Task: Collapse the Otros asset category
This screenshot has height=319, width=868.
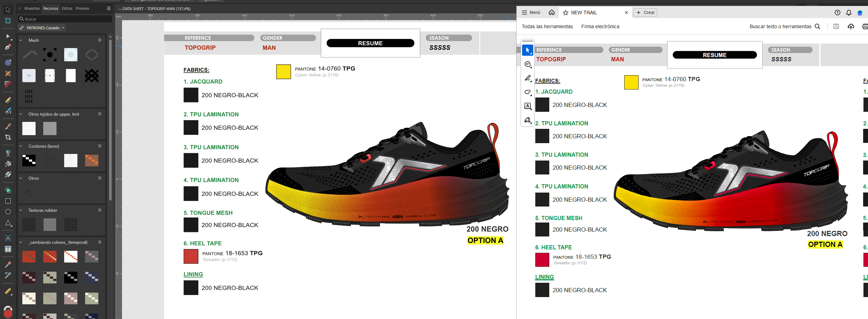Action: pos(21,178)
